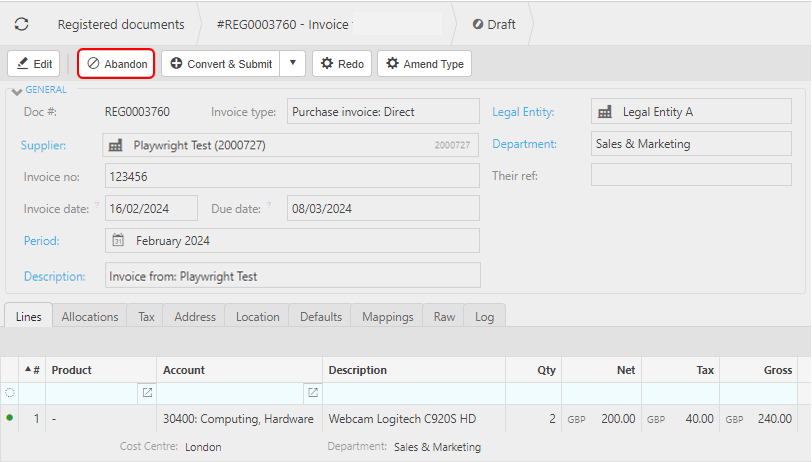Image resolution: width=812 pixels, height=462 pixels.
Task: Expand the Convert & Submit dropdown arrow
Action: [x=292, y=64]
